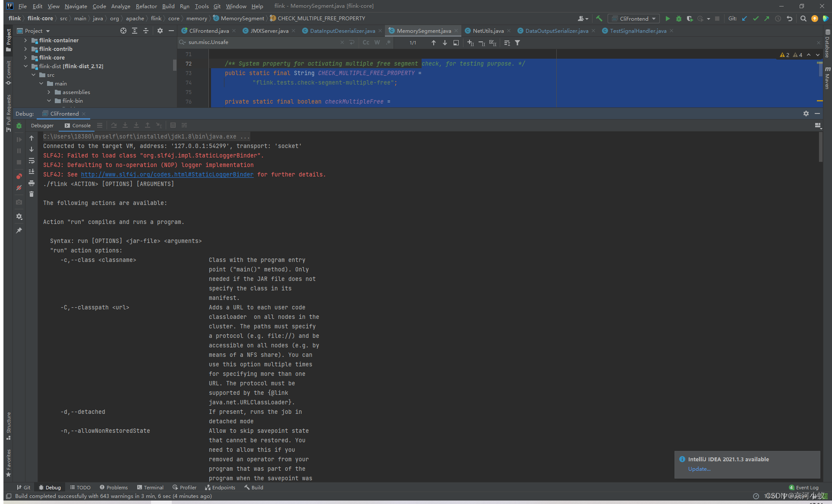The width and height of the screenshot is (832, 504).
Task: Toggle mute breakpoints
Action: click(19, 188)
